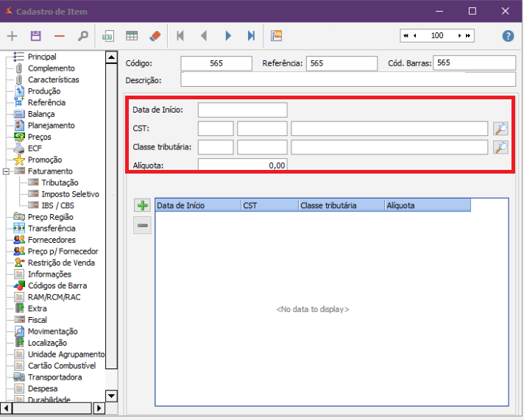This screenshot has height=420, width=524.
Task: Open search with the magnifier toolbar icon
Action: (83, 36)
